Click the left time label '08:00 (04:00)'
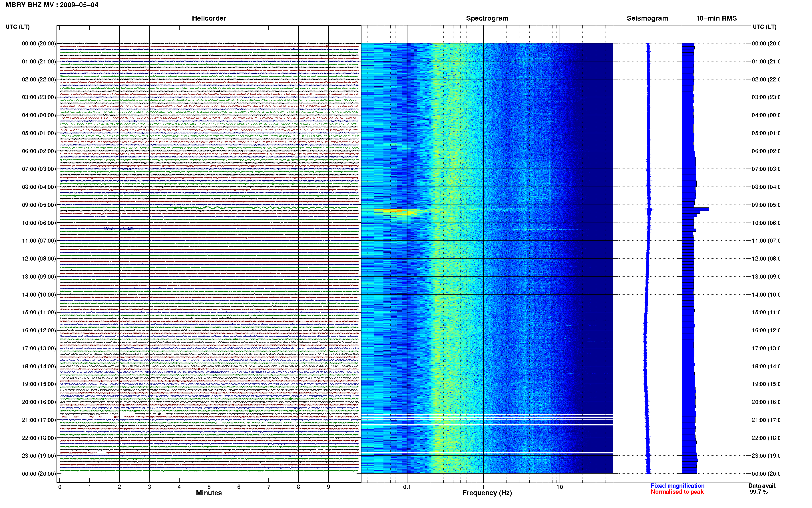The height and width of the screenshot is (508, 812). [x=39, y=187]
